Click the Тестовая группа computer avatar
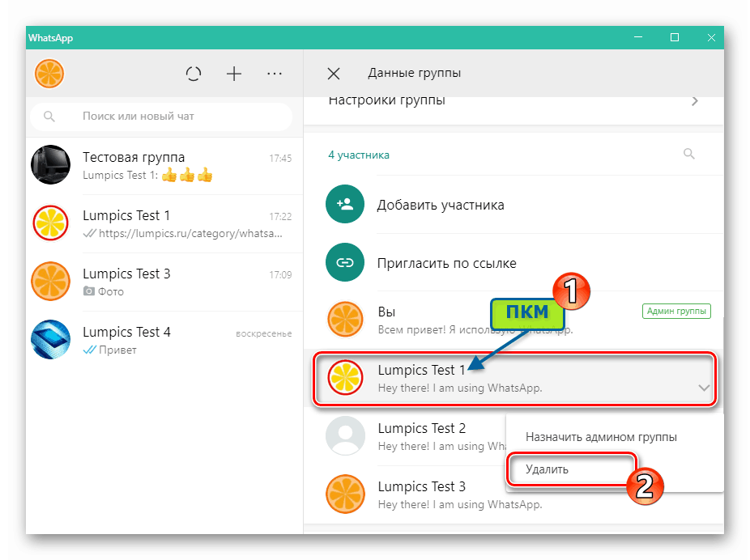This screenshot has width=750, height=560. 51,165
